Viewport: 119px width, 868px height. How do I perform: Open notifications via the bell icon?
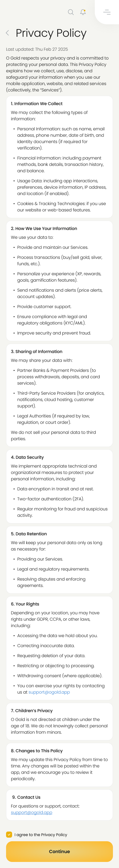click(x=83, y=12)
